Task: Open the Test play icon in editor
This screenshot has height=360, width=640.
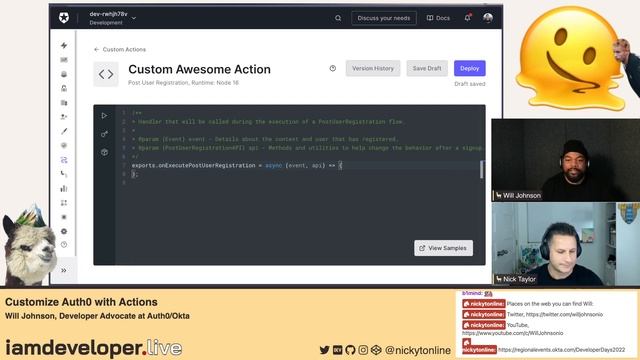Action: [x=104, y=116]
